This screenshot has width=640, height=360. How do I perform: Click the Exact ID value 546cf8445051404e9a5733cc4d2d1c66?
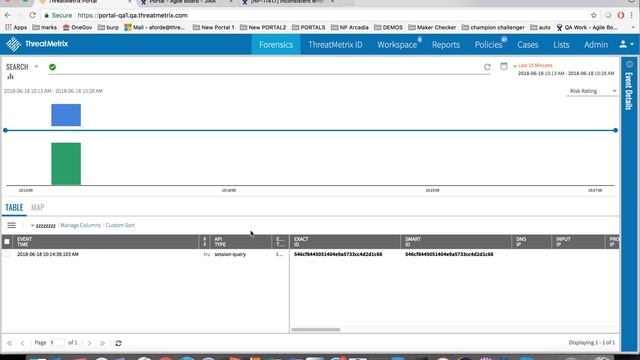point(338,254)
